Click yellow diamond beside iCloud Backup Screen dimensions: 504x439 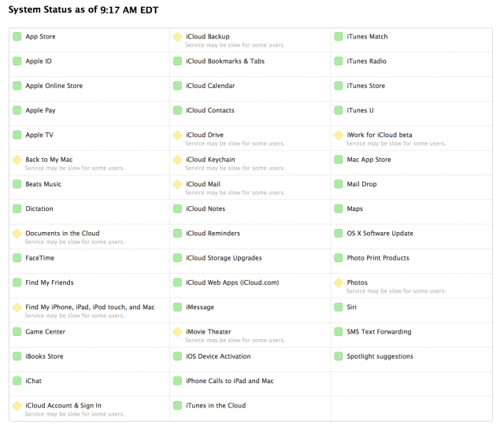pyautogui.click(x=177, y=37)
